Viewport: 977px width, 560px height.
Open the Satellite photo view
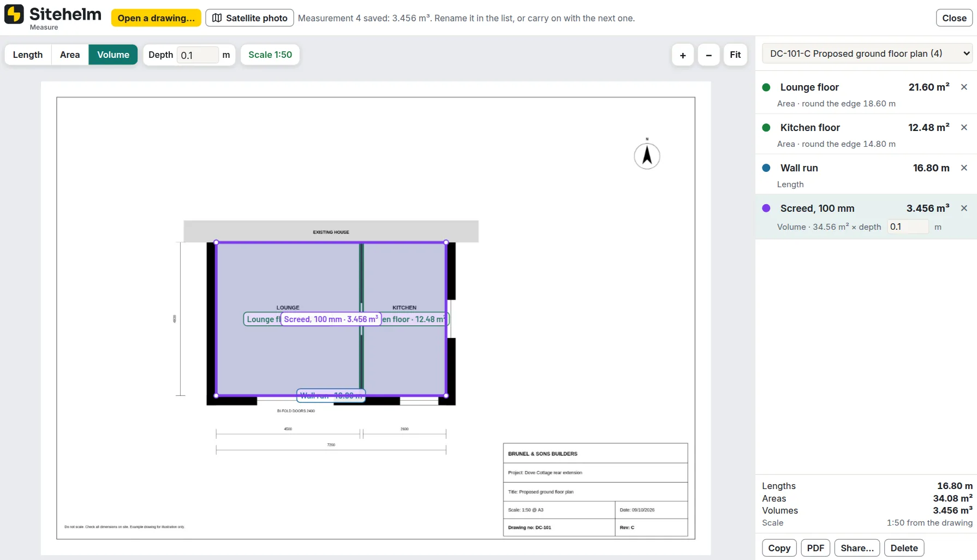(249, 18)
